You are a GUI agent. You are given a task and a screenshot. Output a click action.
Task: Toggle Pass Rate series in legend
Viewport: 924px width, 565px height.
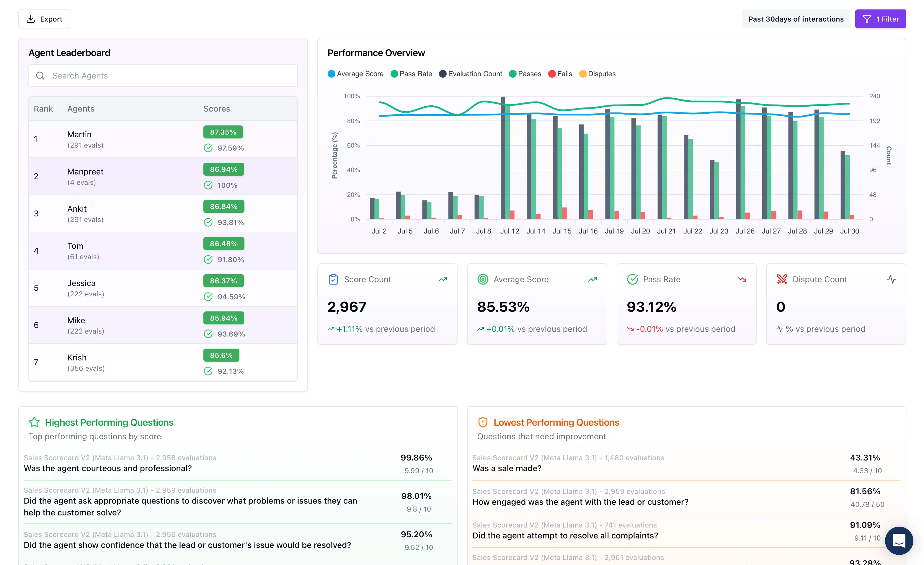click(x=411, y=74)
